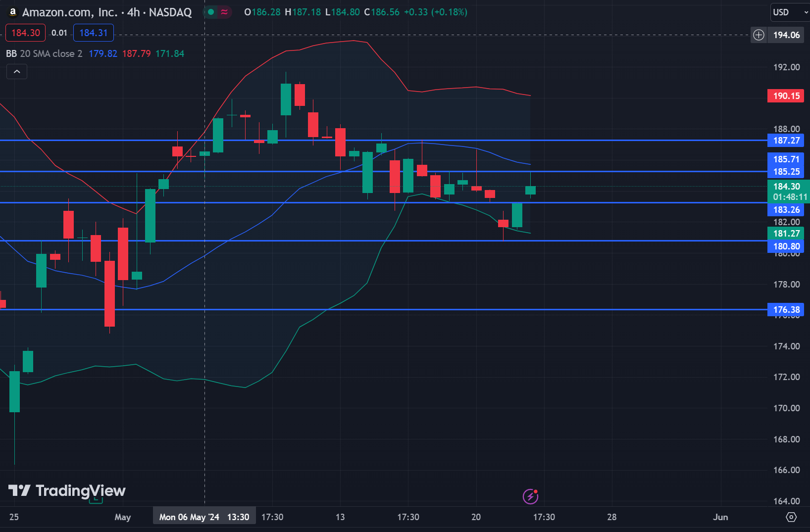Click the 183.26 horizontal line price label

pos(786,210)
